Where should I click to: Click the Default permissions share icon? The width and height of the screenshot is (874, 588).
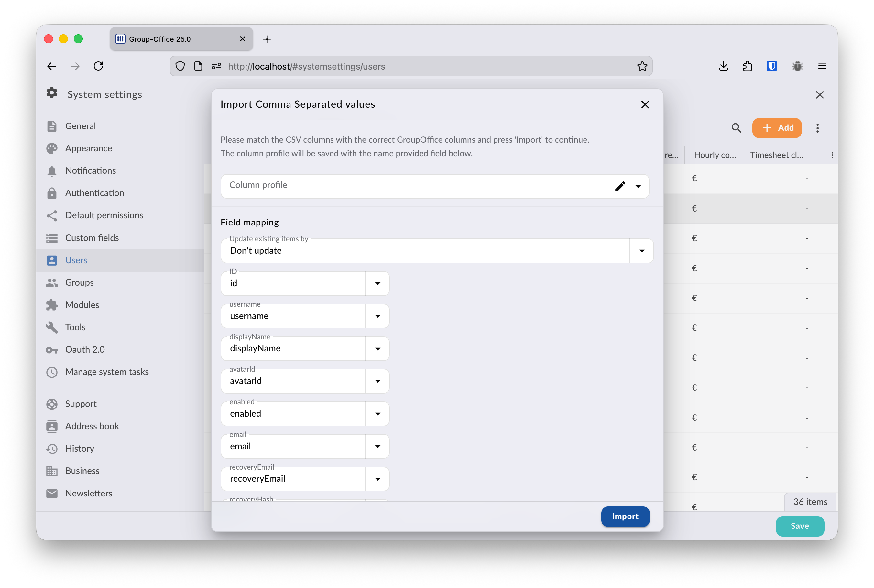pyautogui.click(x=52, y=216)
